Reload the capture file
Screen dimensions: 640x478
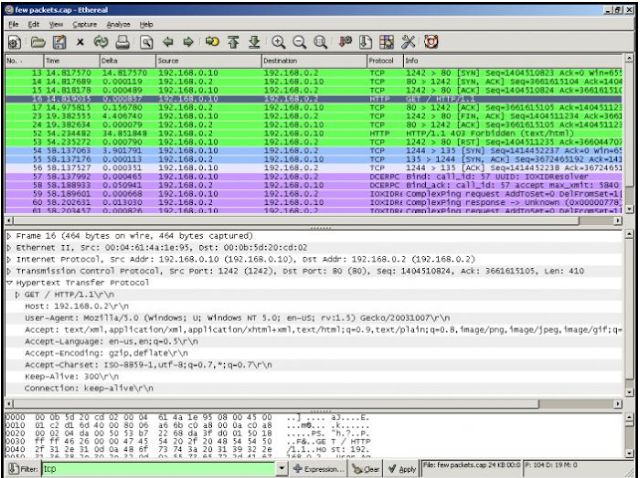point(101,42)
